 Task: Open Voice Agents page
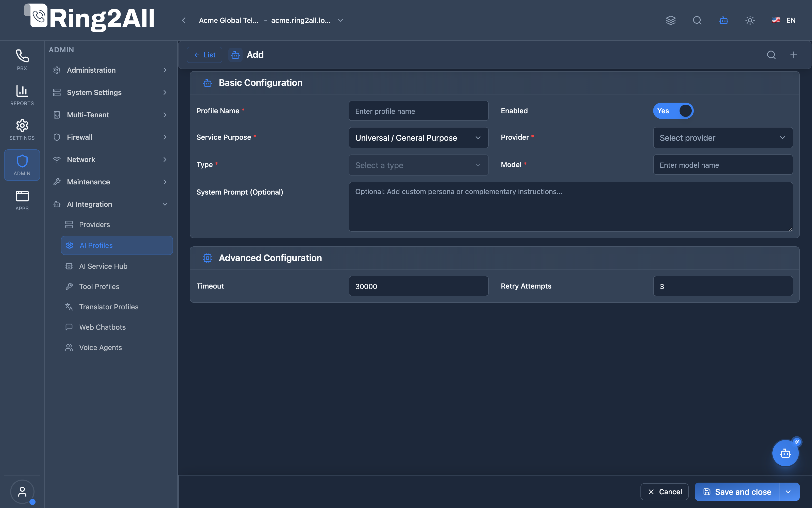117,347
